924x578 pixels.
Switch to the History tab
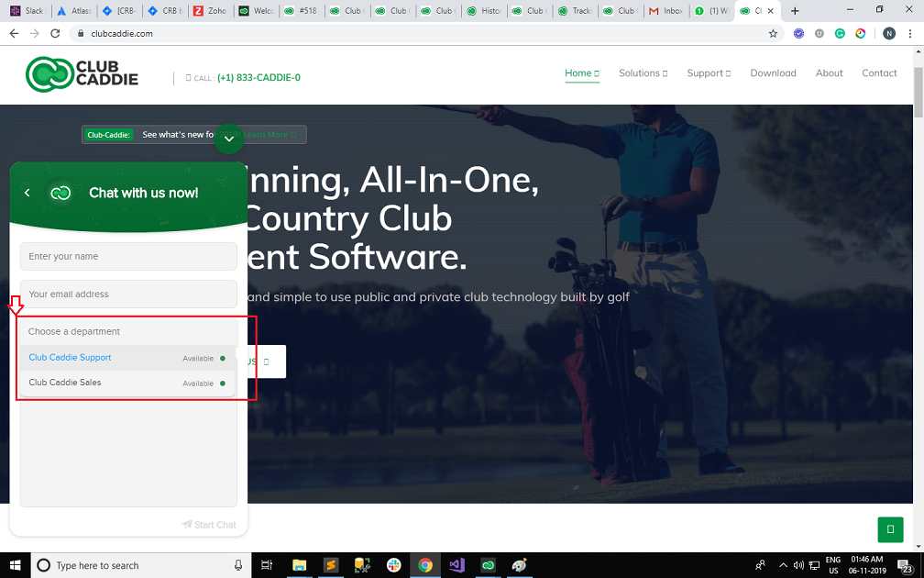[484, 11]
